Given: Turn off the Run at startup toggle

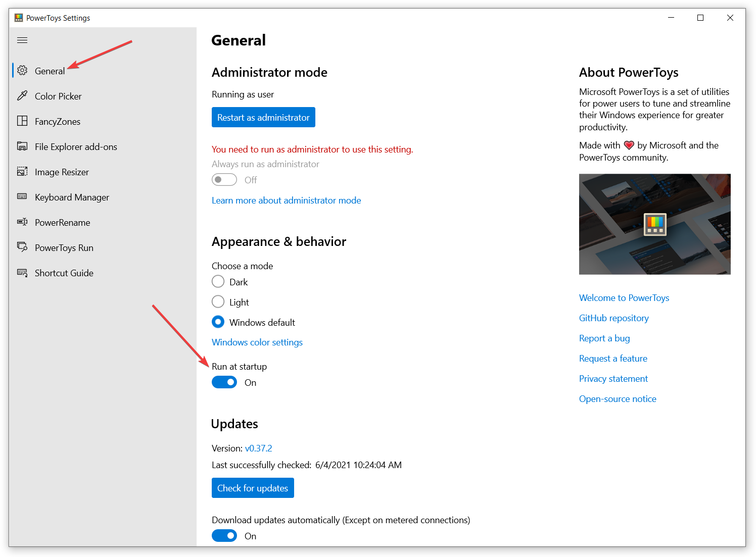Looking at the screenshot, I should coord(224,382).
